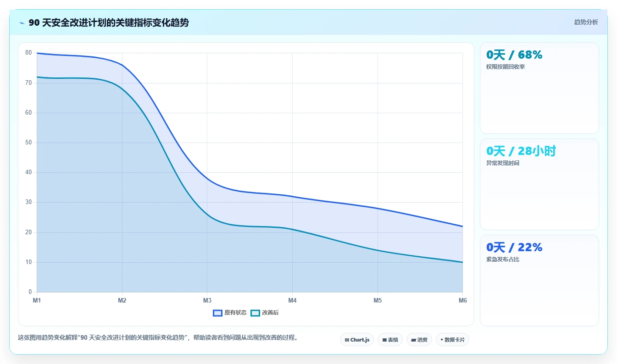Screen dimensions: 617x364
Task: Click the 进度 tag
Action: [419, 340]
